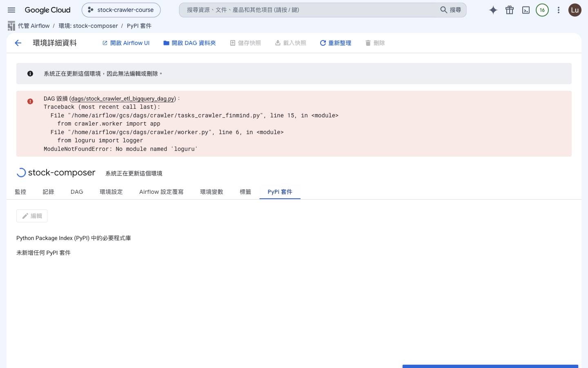Switch to the 環境設定 tab
The height and width of the screenshot is (368, 588).
(x=111, y=192)
